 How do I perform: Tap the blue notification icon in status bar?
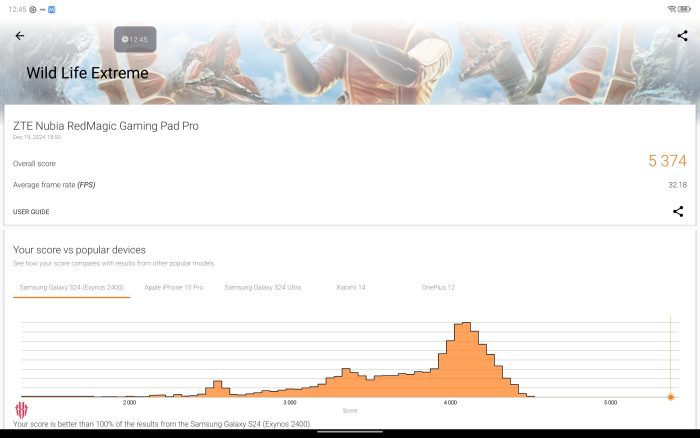(x=51, y=9)
